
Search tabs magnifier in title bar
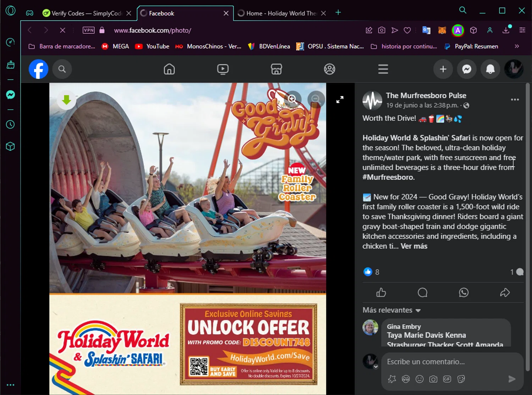point(463,10)
